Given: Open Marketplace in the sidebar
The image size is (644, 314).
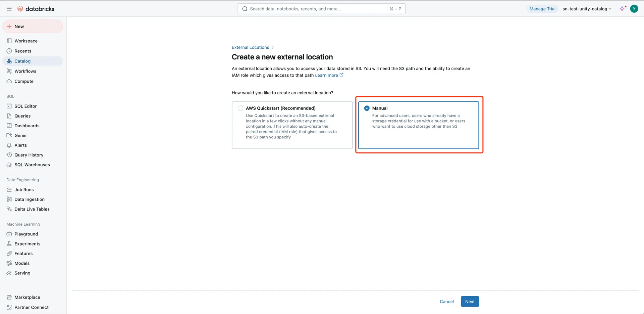Looking at the screenshot, I should pos(33,297).
